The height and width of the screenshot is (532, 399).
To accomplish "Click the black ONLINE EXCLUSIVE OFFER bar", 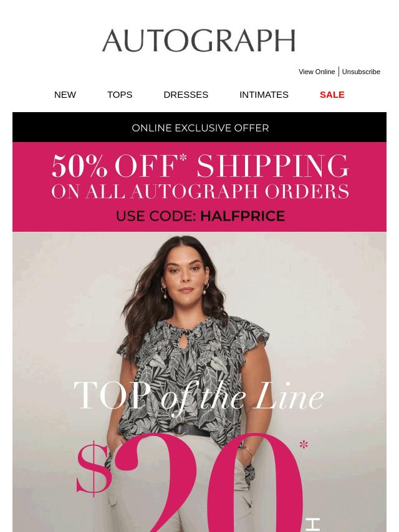I will point(199,127).
